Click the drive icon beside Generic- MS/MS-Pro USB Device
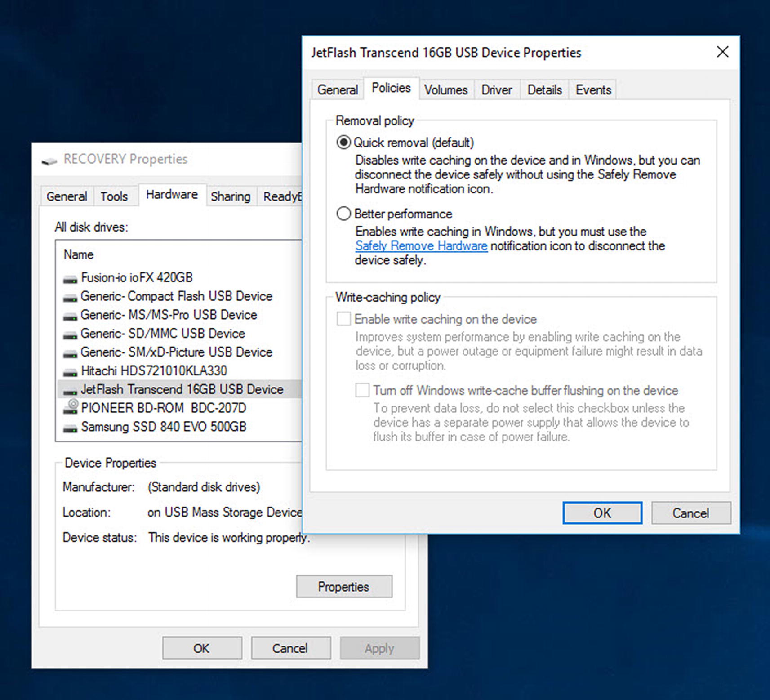The width and height of the screenshot is (770, 700). click(70, 317)
